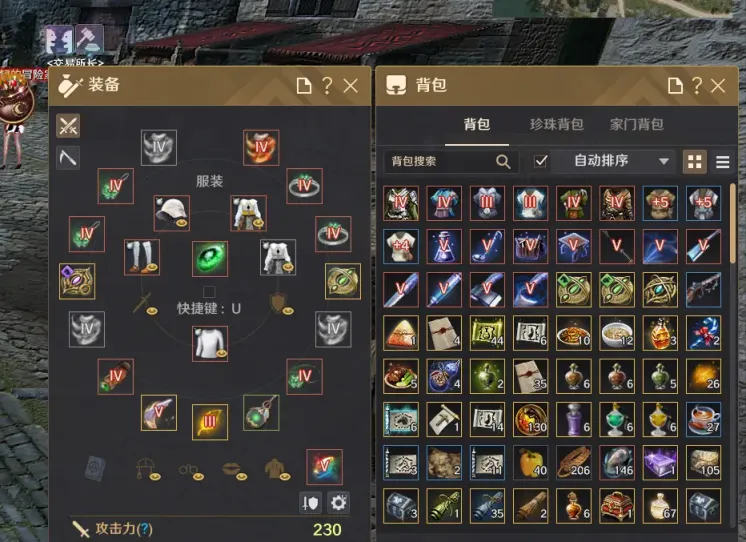Open equipment display settings gear icon

pos(338,503)
